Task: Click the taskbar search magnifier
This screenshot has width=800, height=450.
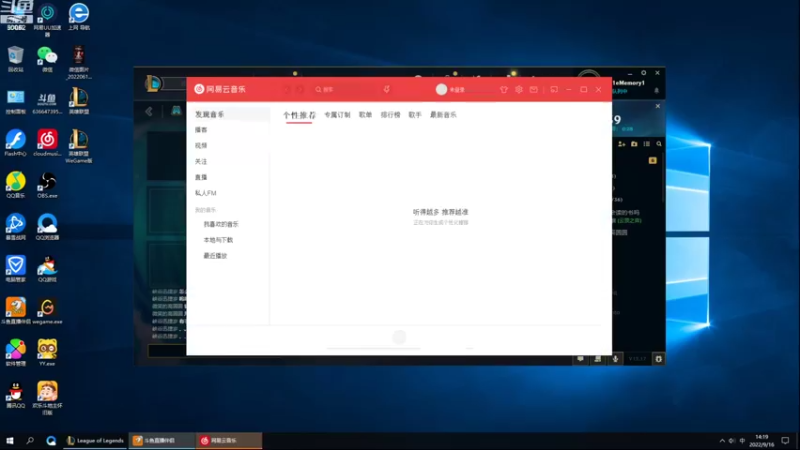Action: (30, 440)
